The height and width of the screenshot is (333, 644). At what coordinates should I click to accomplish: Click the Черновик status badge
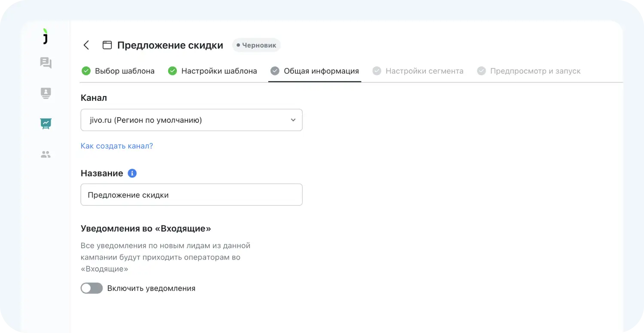coord(256,45)
